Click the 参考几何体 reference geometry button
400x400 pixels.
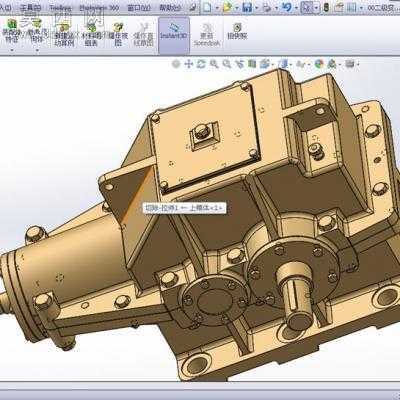pyautogui.click(x=37, y=31)
